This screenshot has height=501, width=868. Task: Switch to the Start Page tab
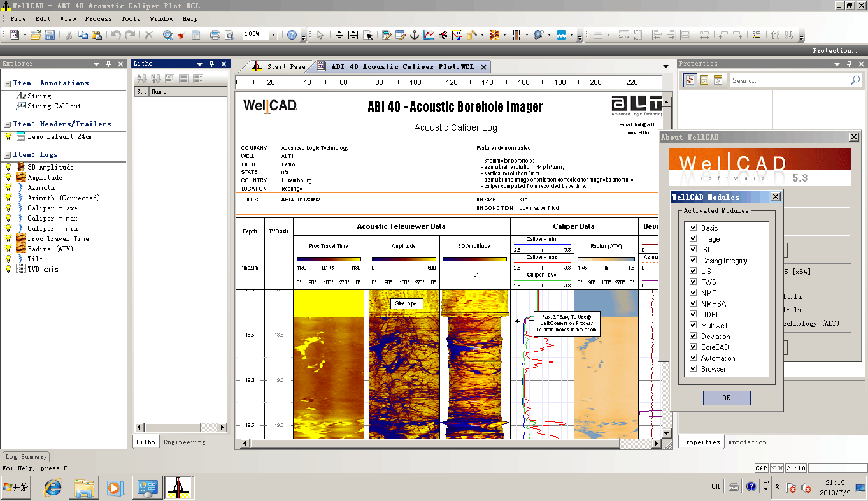279,66
